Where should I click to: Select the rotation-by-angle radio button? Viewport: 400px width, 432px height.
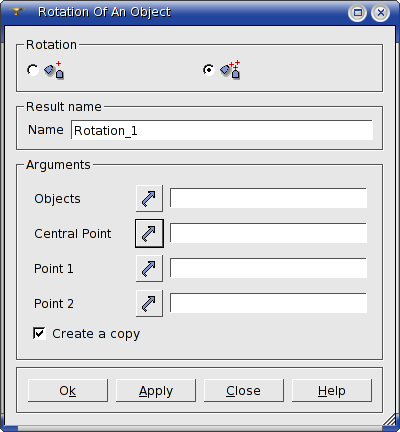pyautogui.click(x=33, y=70)
